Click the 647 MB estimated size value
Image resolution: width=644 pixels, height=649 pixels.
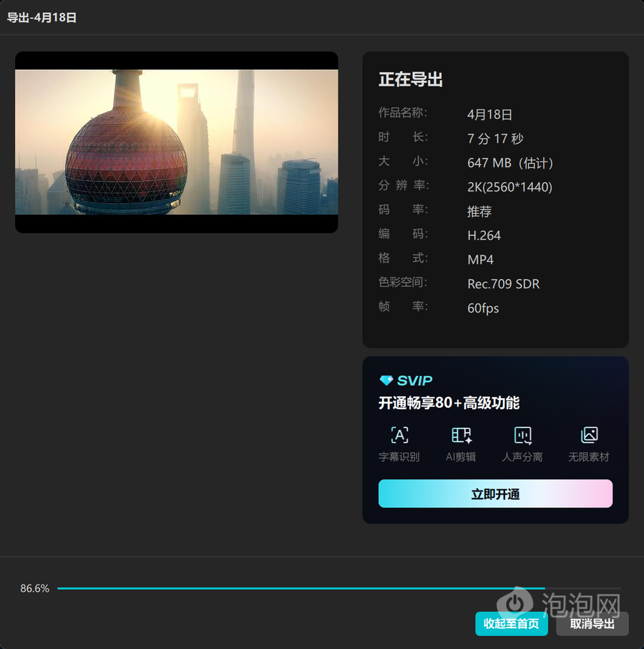click(x=509, y=163)
